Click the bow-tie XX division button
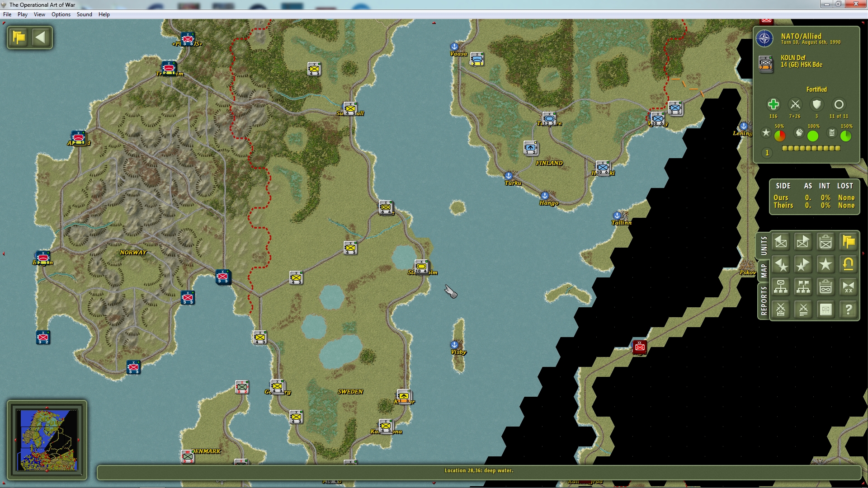Screen dimensions: 868x488 click(849, 287)
